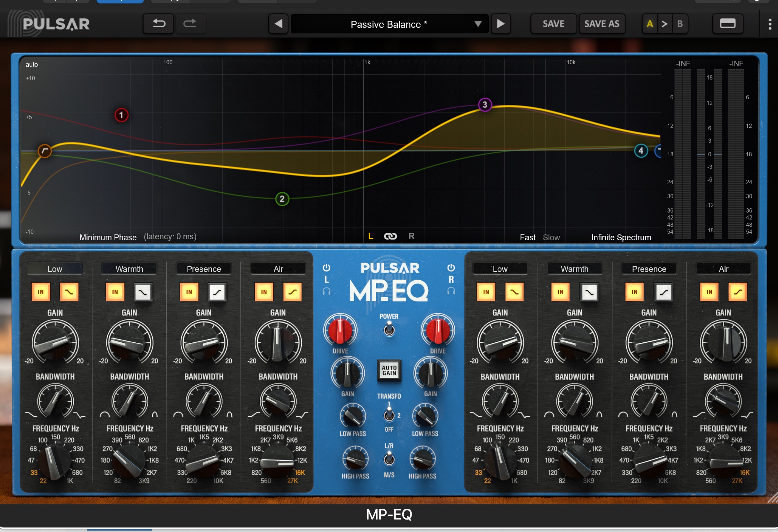The height and width of the screenshot is (532, 778).
Task: Click the left channel power icon
Action: pyautogui.click(x=327, y=267)
